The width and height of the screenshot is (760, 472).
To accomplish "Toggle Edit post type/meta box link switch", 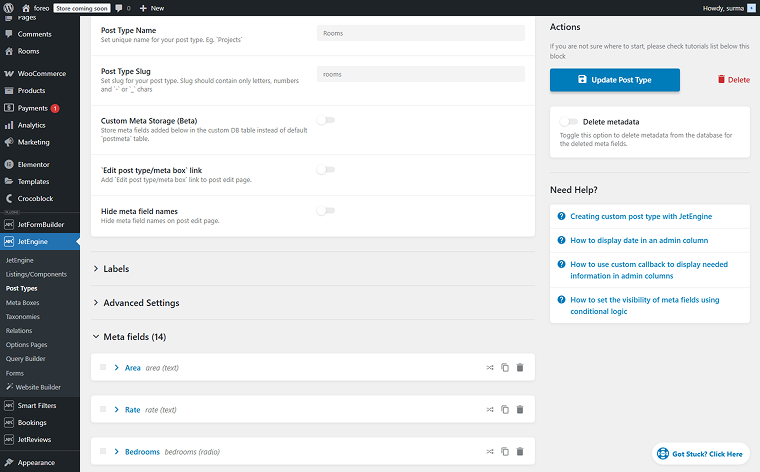I will pos(326,170).
